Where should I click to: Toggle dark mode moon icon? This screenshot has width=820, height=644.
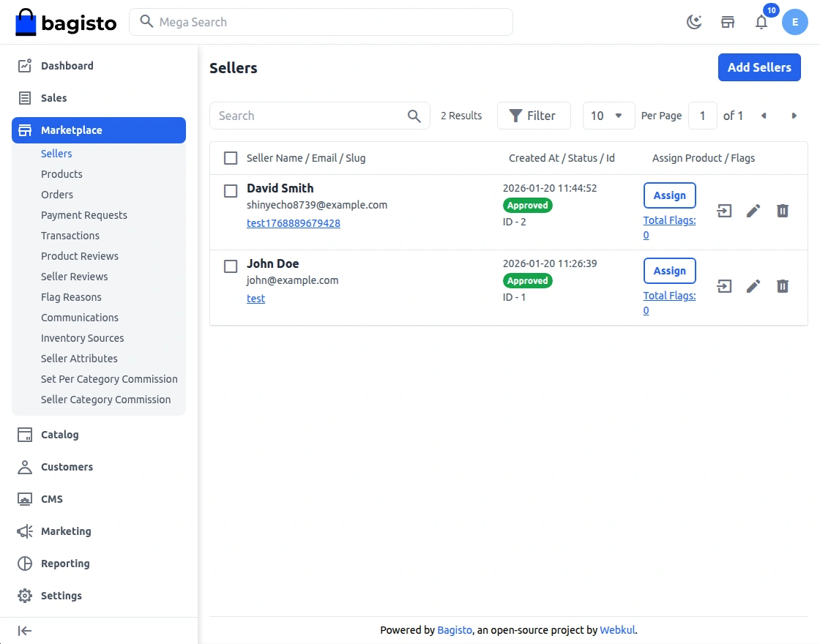694,22
